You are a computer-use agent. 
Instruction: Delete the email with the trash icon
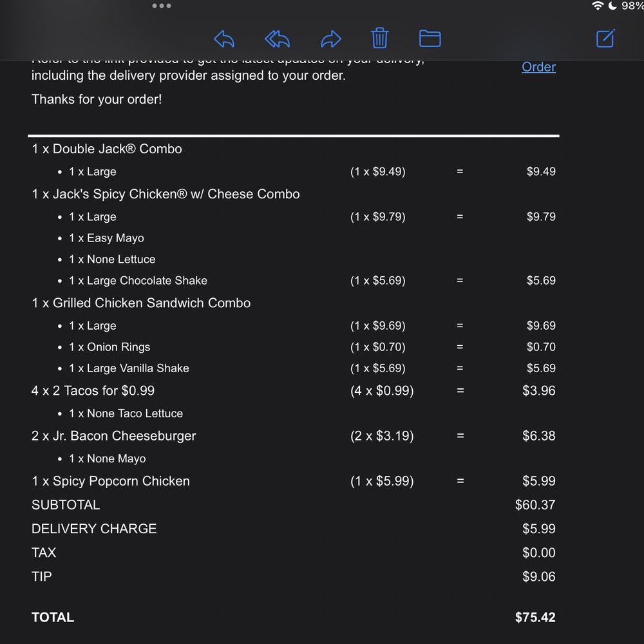[x=379, y=38]
